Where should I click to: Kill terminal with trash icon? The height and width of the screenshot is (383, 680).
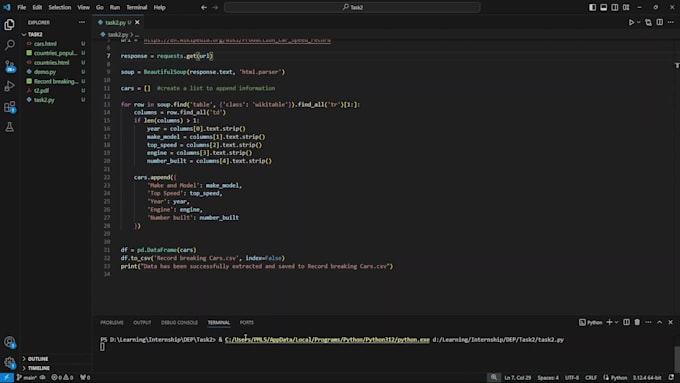pyautogui.click(x=637, y=322)
